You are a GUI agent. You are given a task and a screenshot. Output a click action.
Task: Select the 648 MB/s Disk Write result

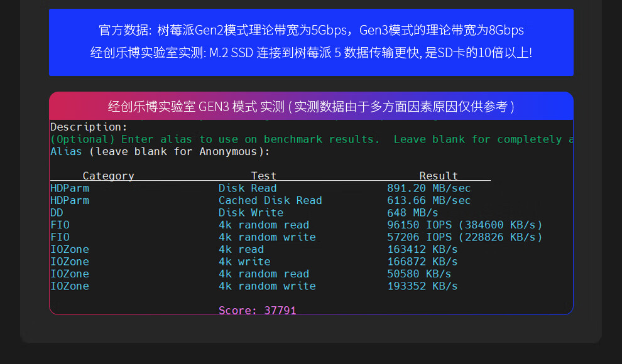(x=413, y=213)
